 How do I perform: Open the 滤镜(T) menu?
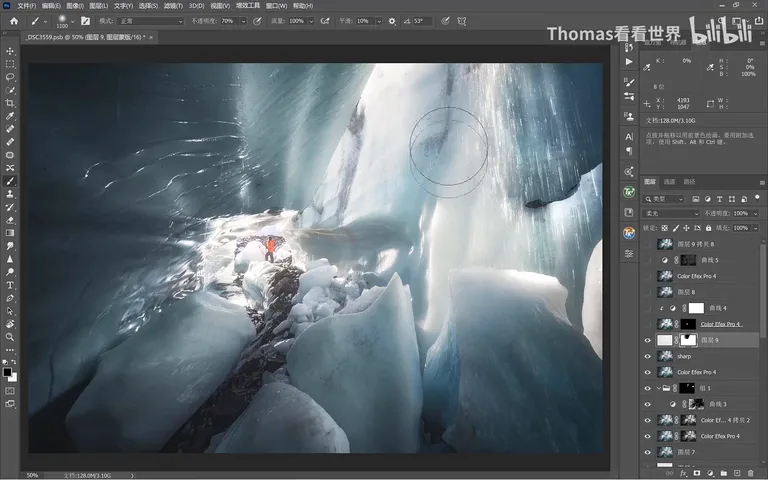click(x=173, y=6)
